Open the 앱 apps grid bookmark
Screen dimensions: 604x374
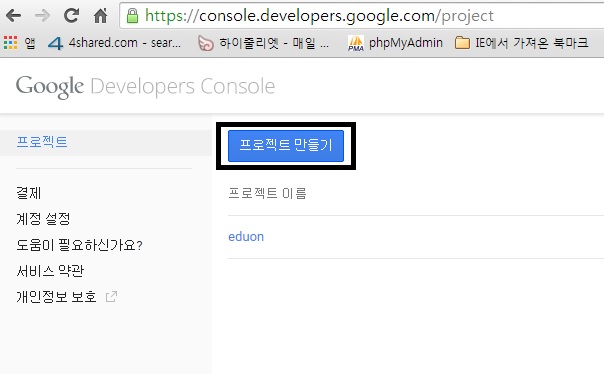coord(20,43)
